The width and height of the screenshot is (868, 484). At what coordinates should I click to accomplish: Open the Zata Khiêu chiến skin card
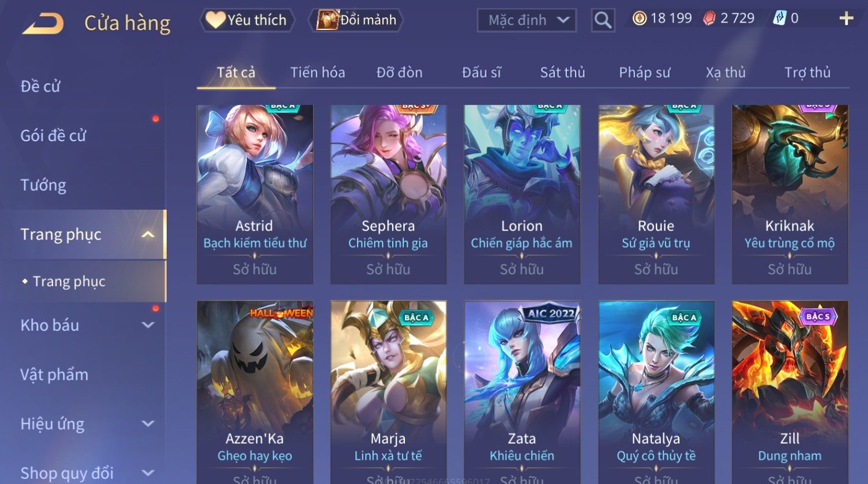[x=522, y=392]
